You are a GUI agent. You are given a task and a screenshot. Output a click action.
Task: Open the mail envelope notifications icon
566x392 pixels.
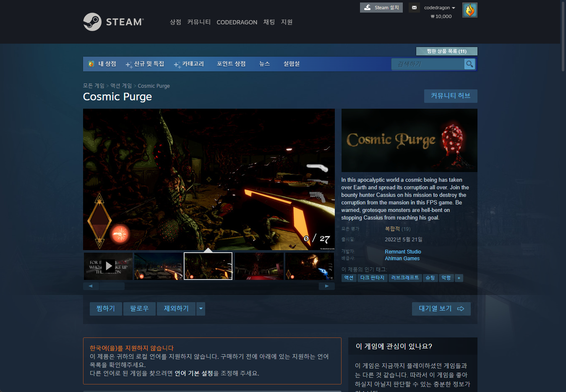click(x=414, y=8)
